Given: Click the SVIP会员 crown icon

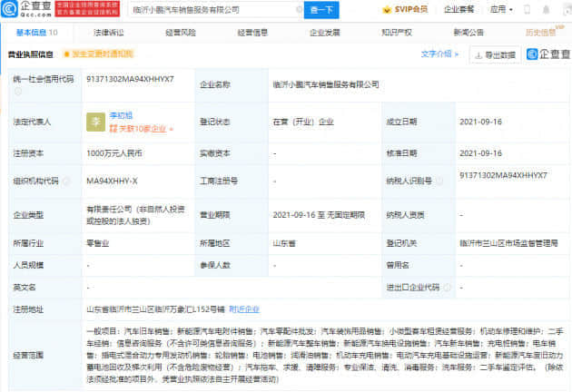Looking at the screenshot, I should pos(386,10).
